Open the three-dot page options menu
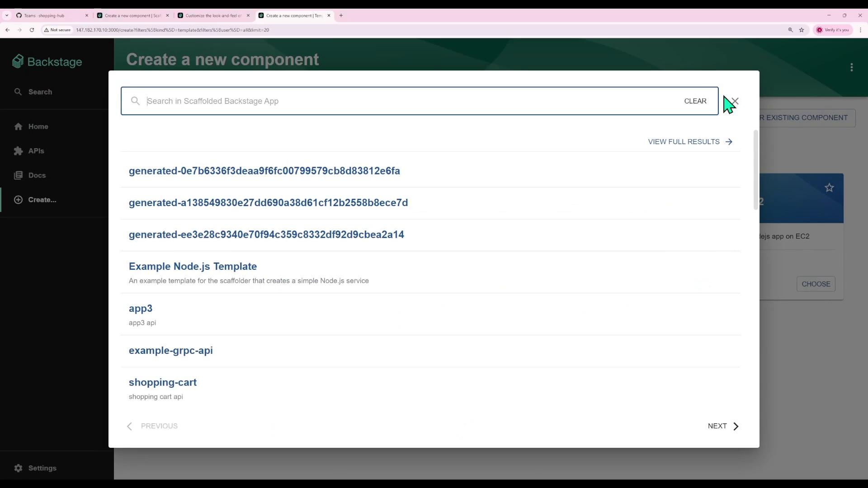The height and width of the screenshot is (488, 868). click(851, 67)
